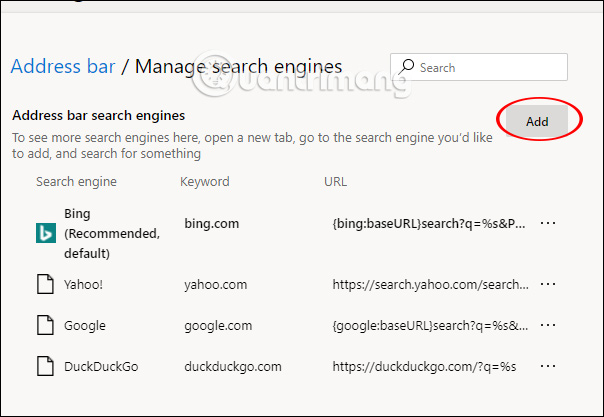Open more options for Google row
Viewport: 604px width, 417px height.
click(x=548, y=325)
